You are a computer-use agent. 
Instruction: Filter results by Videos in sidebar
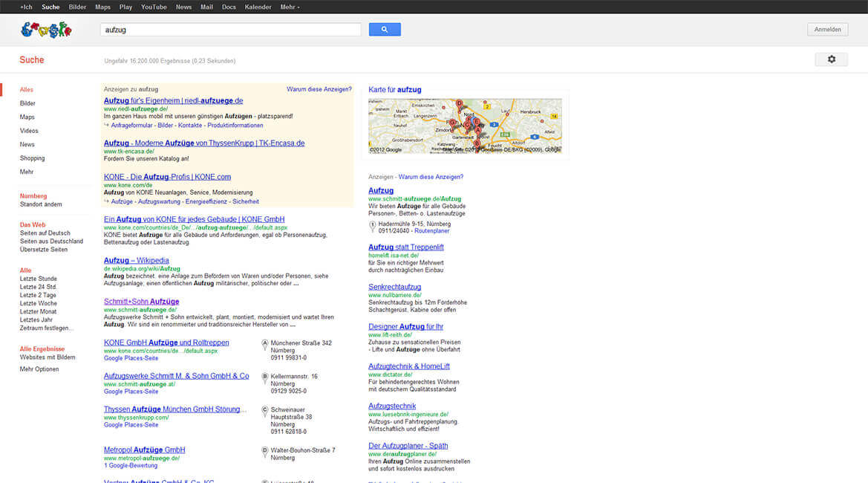tap(30, 131)
